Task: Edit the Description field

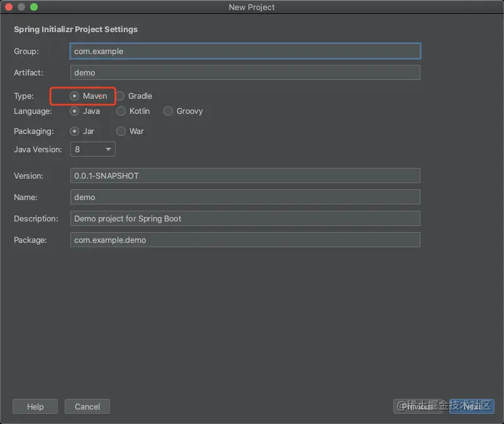Action: click(x=245, y=218)
